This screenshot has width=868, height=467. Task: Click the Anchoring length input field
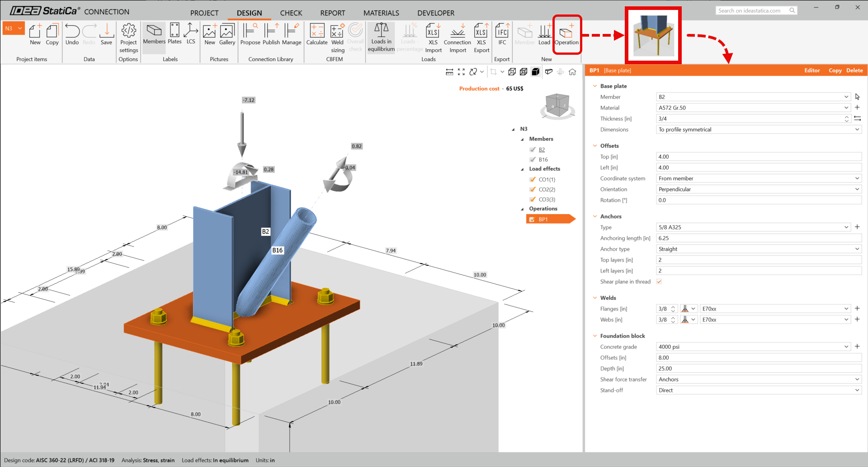759,238
